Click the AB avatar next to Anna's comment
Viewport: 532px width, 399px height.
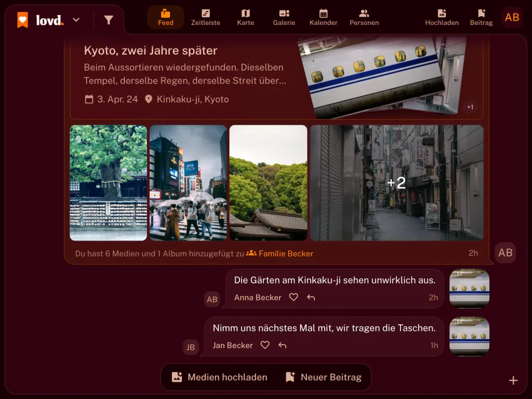point(212,299)
